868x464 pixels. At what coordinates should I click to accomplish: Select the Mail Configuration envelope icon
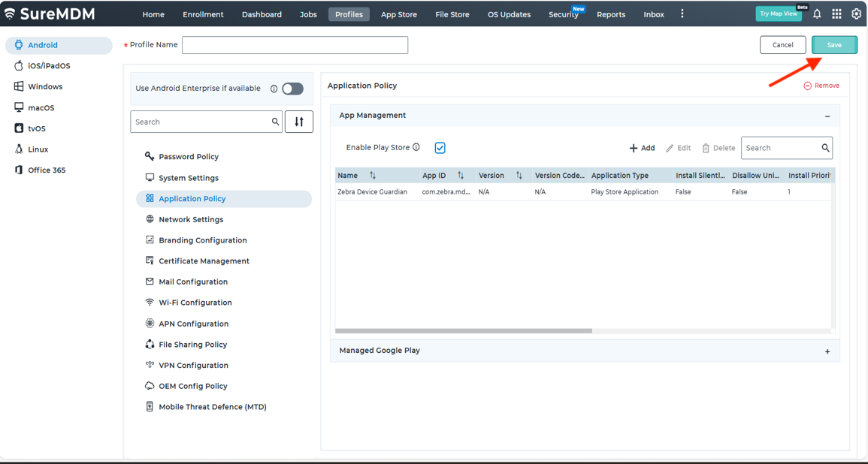pos(150,282)
